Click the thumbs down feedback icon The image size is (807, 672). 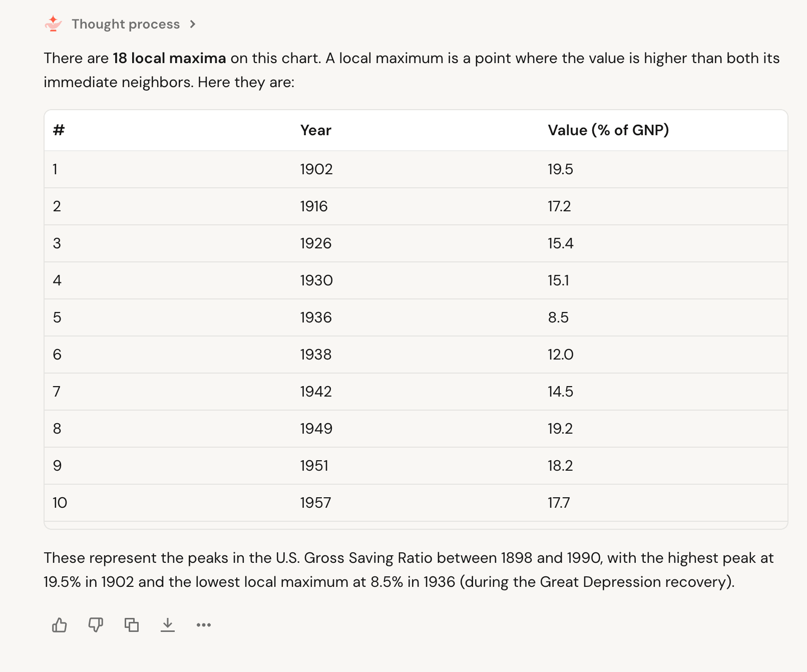click(x=96, y=625)
